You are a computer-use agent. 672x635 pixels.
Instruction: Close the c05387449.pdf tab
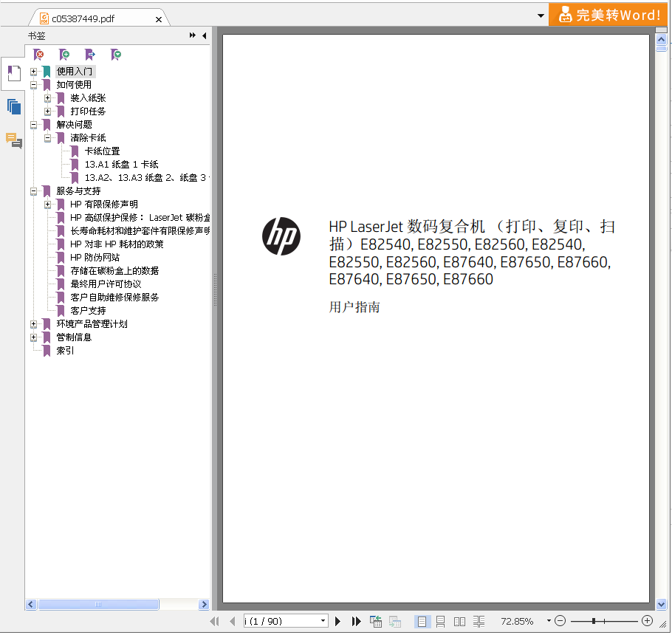159,19
